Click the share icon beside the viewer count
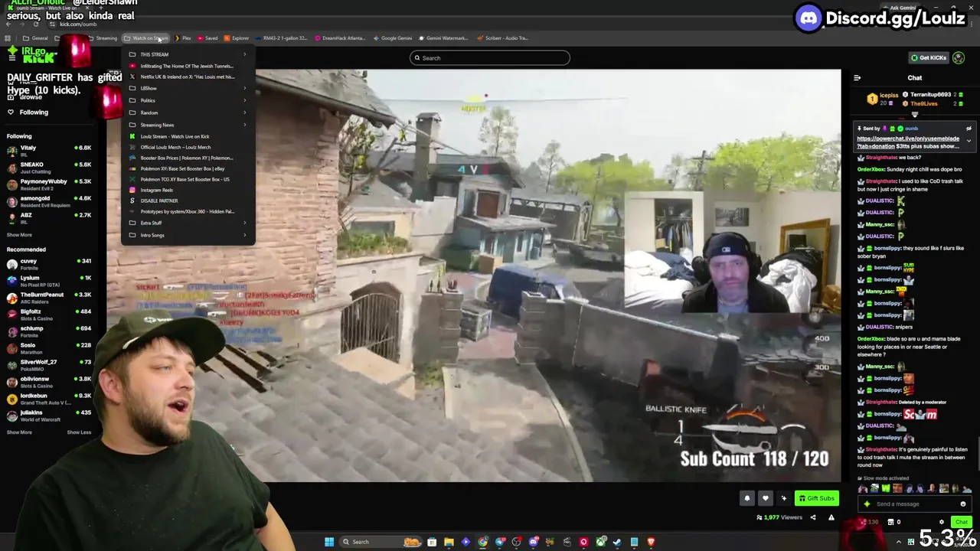The height and width of the screenshot is (551, 980). (x=813, y=517)
